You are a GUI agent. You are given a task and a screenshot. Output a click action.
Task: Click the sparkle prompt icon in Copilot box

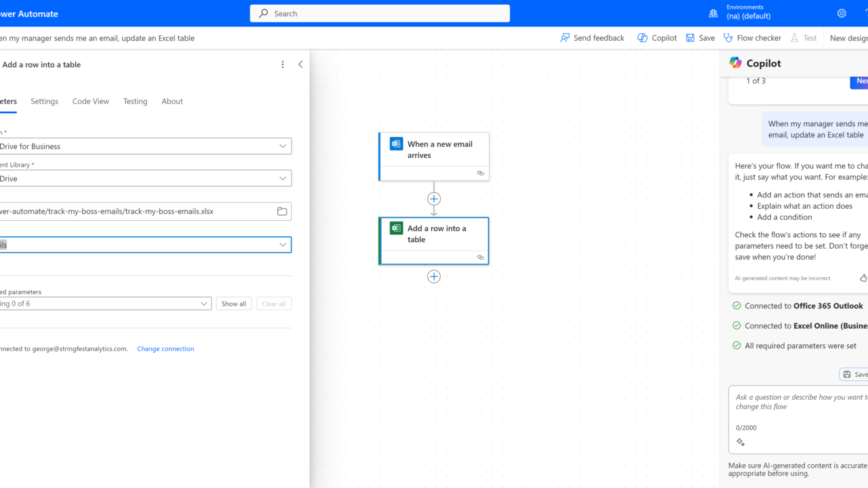(x=741, y=443)
